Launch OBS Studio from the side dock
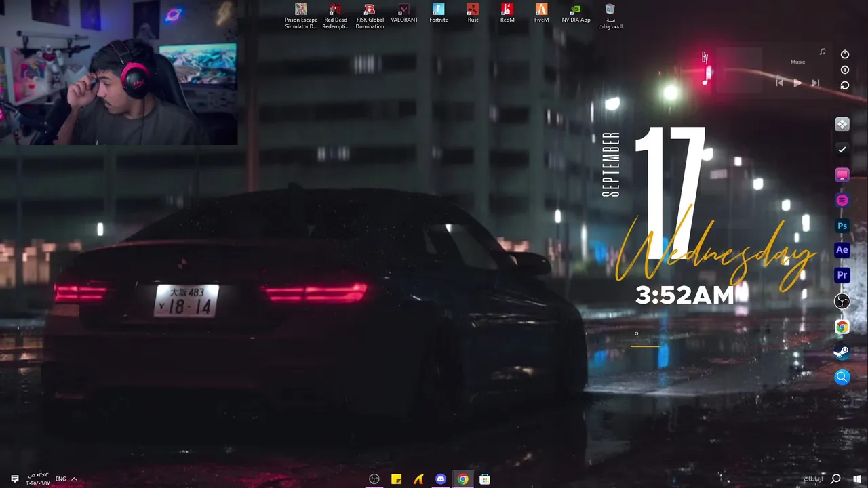 pos(842,302)
